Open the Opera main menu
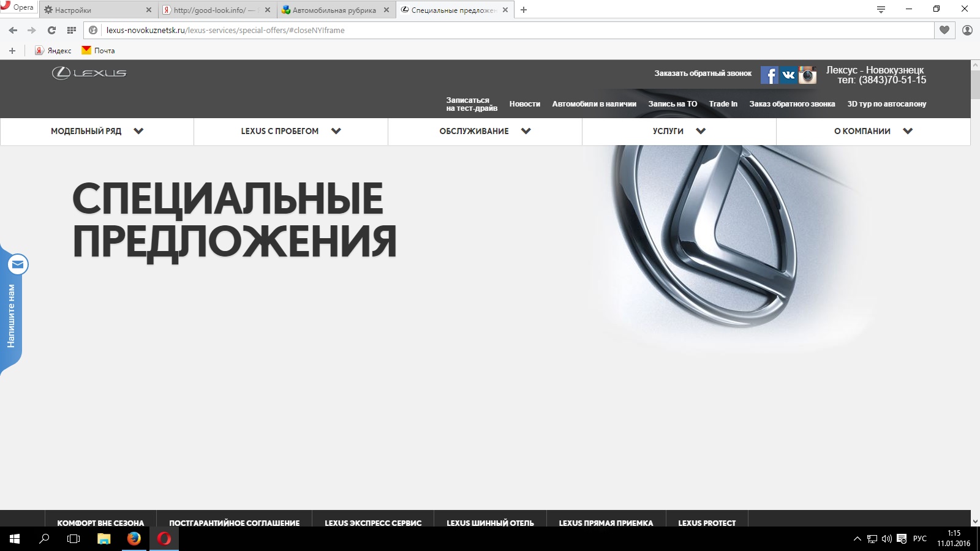Image resolution: width=980 pixels, height=551 pixels. (x=18, y=7)
